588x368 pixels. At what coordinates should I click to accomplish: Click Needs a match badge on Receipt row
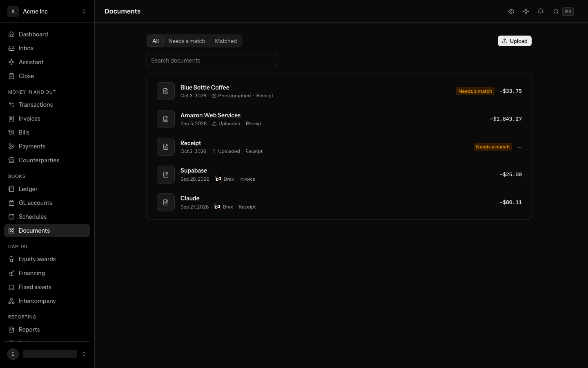tap(493, 147)
